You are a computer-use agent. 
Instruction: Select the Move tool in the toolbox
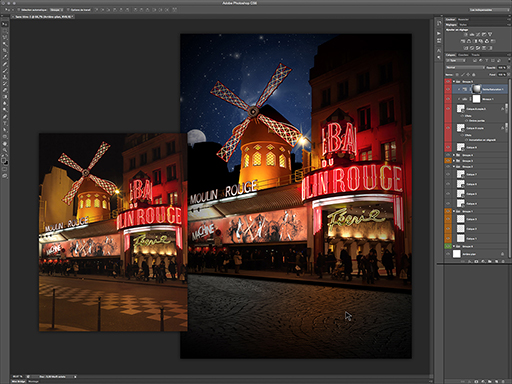pyautogui.click(x=5, y=24)
